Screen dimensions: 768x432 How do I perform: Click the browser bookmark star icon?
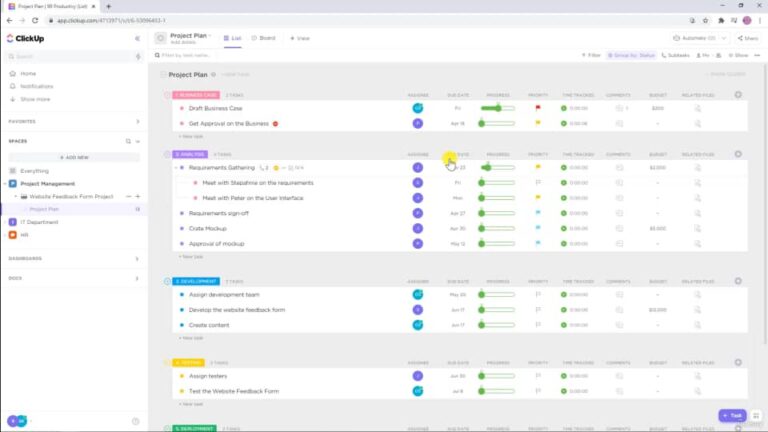pos(707,20)
